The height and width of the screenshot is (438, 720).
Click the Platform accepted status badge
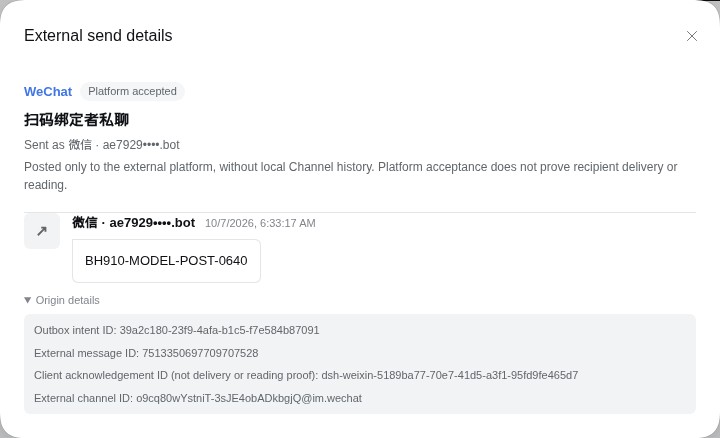point(132,91)
